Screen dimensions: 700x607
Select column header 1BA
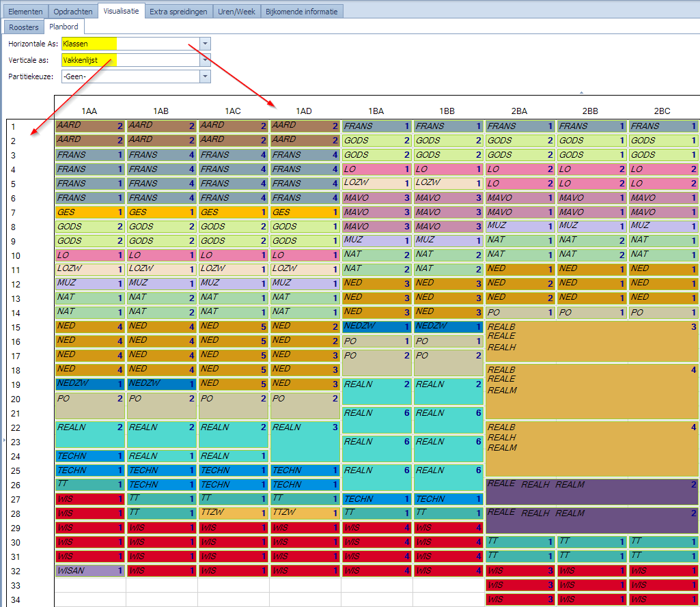point(376,111)
